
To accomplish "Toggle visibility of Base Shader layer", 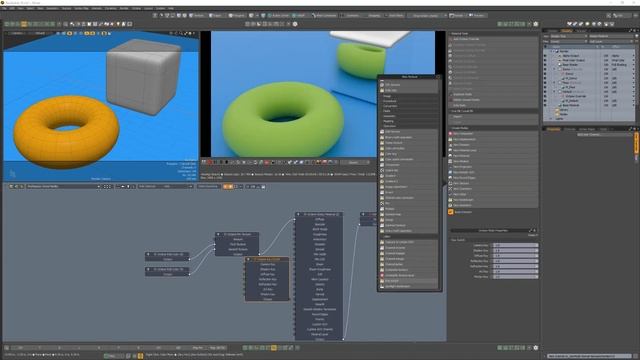I will pyautogui.click(x=545, y=64).
